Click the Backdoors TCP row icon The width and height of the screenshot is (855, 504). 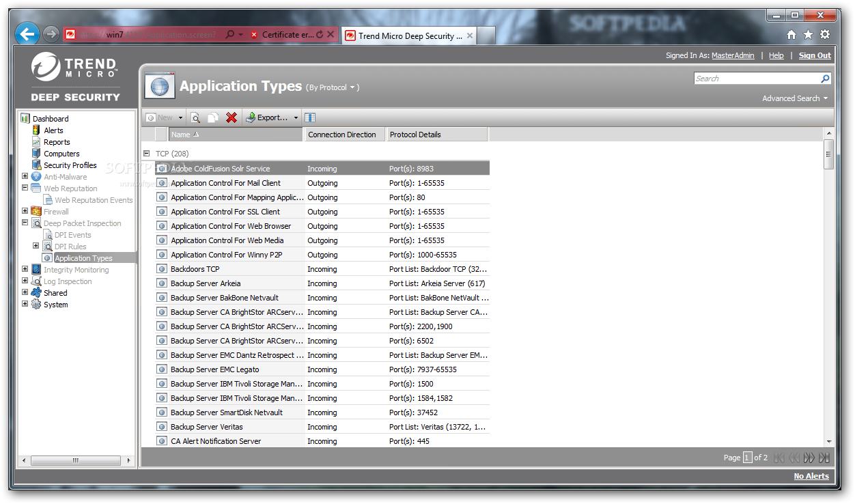point(162,269)
